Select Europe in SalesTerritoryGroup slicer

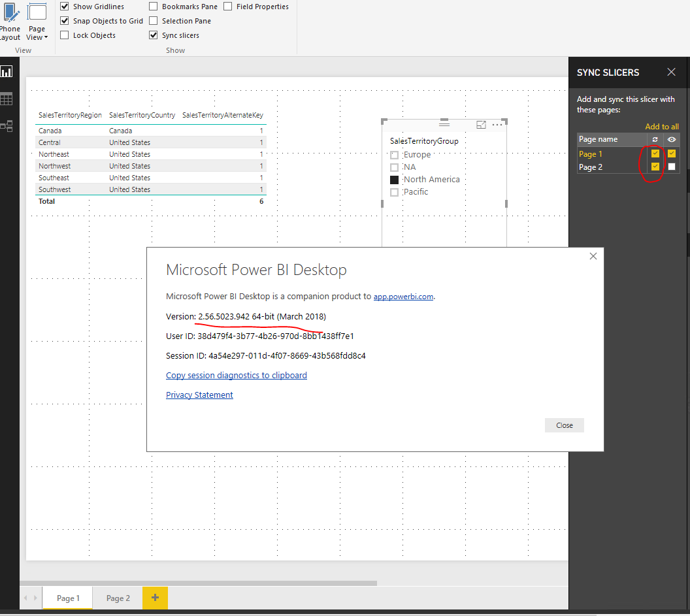[394, 155]
